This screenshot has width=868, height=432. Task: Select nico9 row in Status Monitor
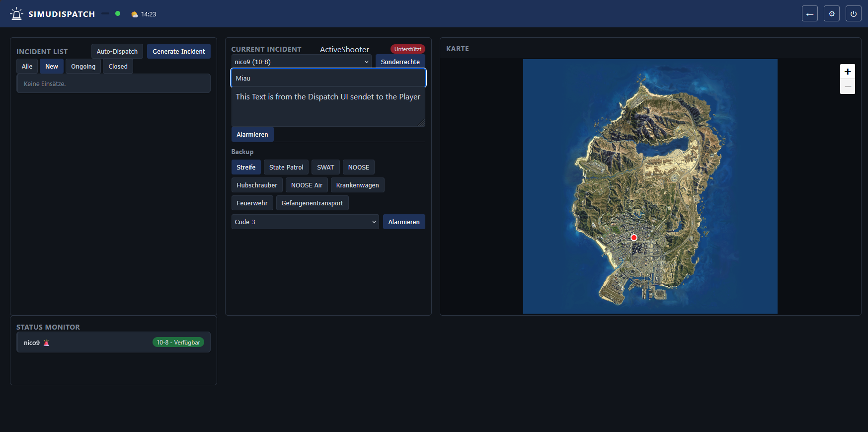113,342
